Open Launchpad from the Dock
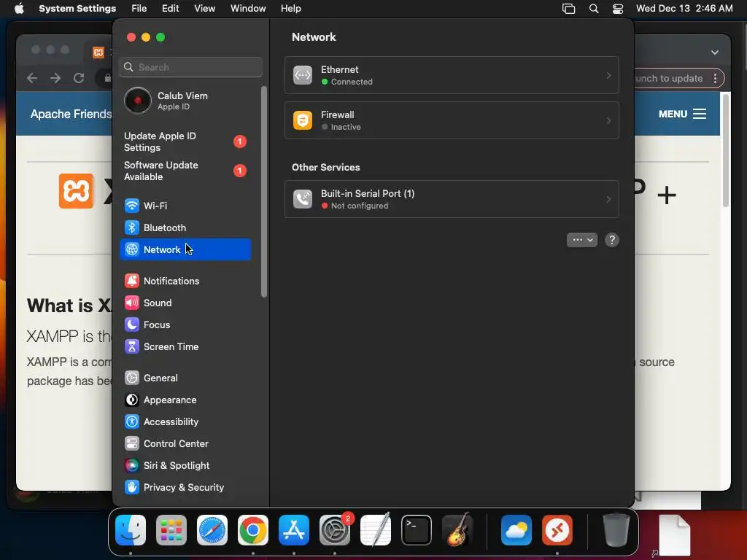 (x=171, y=530)
